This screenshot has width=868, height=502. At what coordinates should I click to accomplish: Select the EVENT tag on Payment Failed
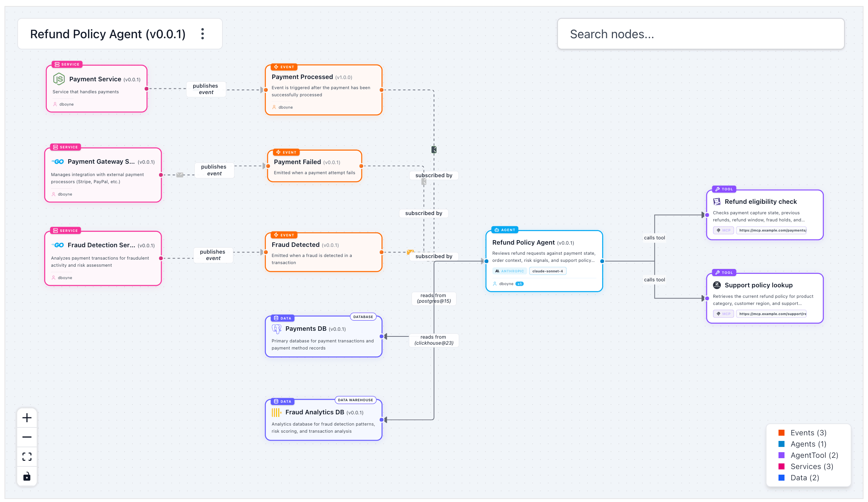click(286, 152)
